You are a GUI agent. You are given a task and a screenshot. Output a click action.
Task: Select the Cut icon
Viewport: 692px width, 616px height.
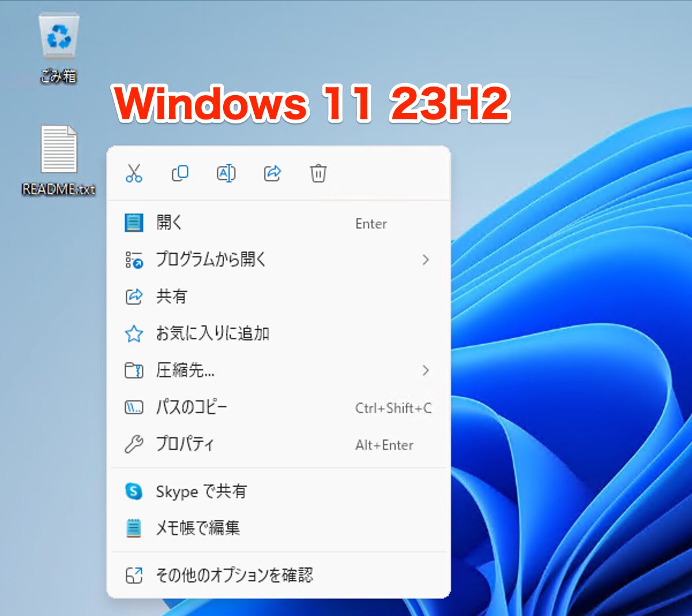click(x=134, y=173)
